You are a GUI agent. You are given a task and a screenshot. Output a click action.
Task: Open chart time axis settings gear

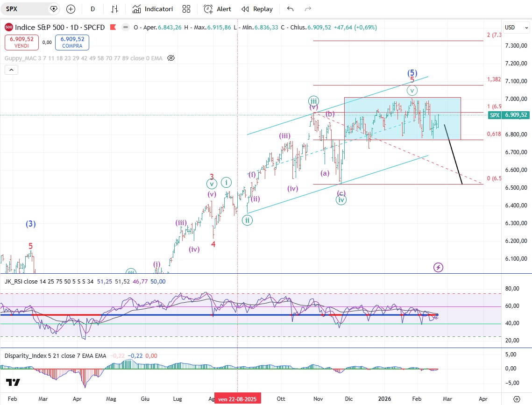tap(517, 399)
